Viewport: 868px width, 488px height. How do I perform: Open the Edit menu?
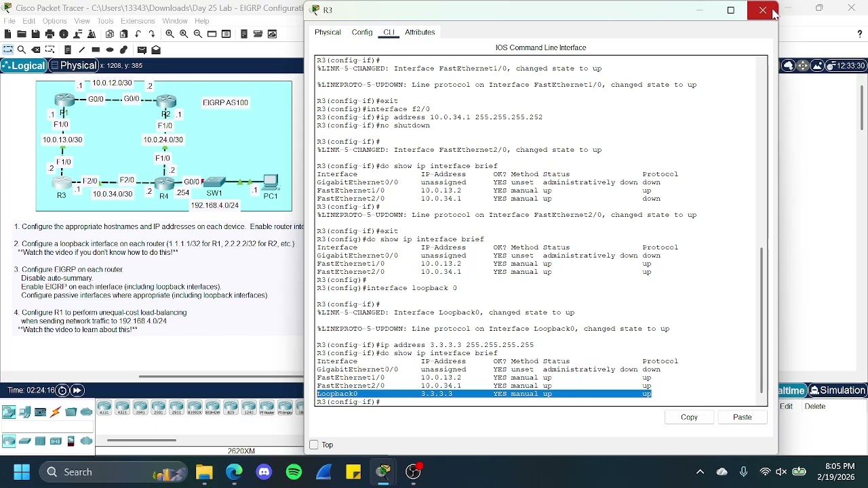point(28,21)
